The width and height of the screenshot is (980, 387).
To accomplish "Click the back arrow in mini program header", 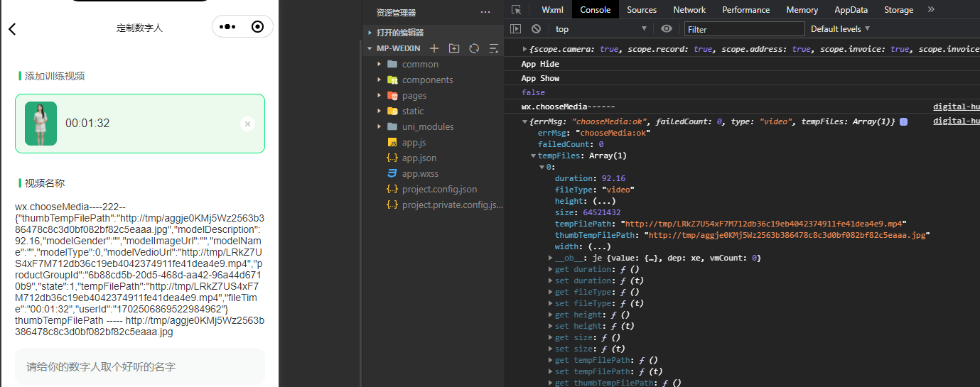I will tap(12, 29).
